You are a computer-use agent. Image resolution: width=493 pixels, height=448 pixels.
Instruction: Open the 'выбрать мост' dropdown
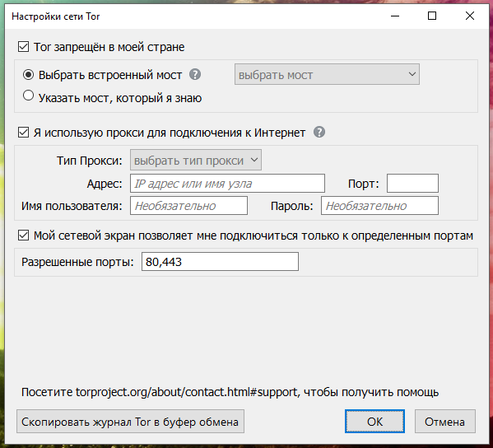click(x=327, y=75)
